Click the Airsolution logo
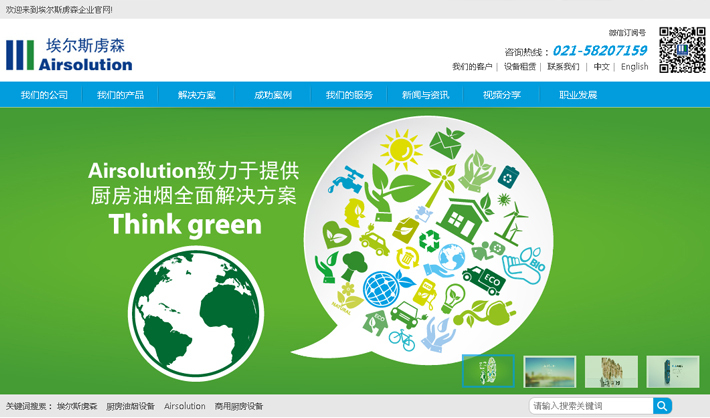 69,54
